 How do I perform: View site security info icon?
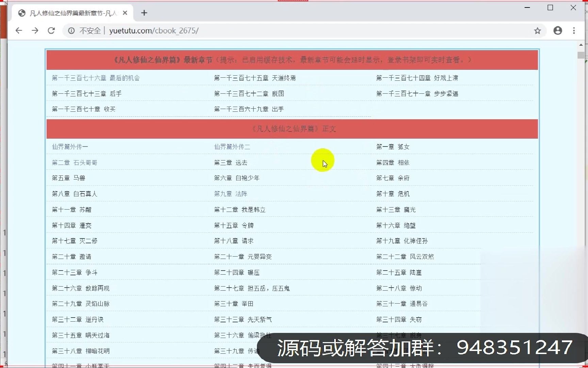coord(71,31)
